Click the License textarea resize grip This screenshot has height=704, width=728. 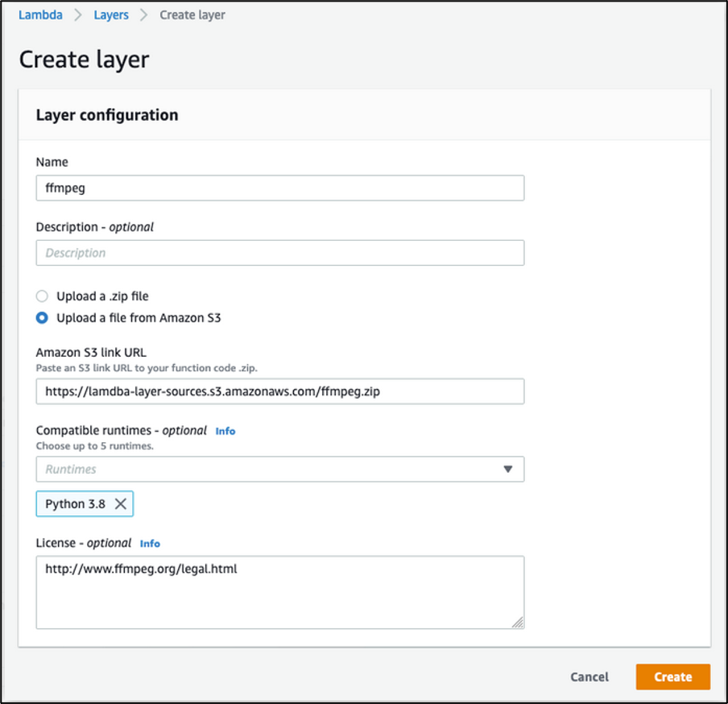coord(519,623)
